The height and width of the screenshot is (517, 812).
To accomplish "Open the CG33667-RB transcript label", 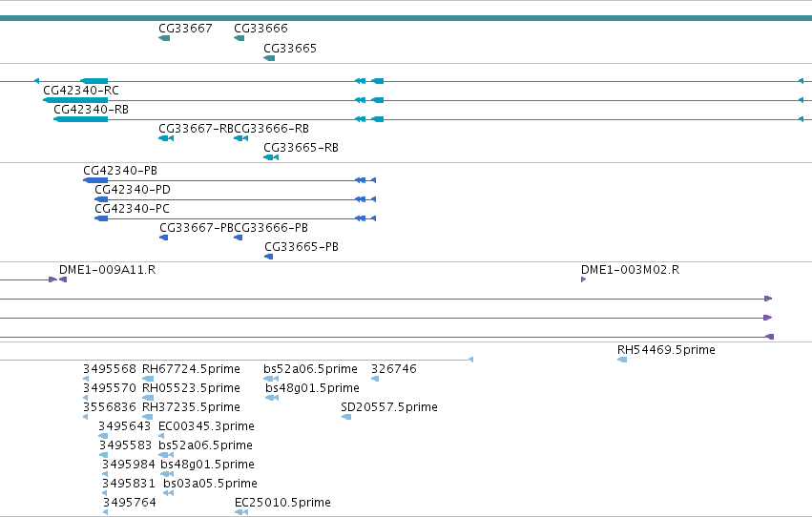I will coord(197,129).
